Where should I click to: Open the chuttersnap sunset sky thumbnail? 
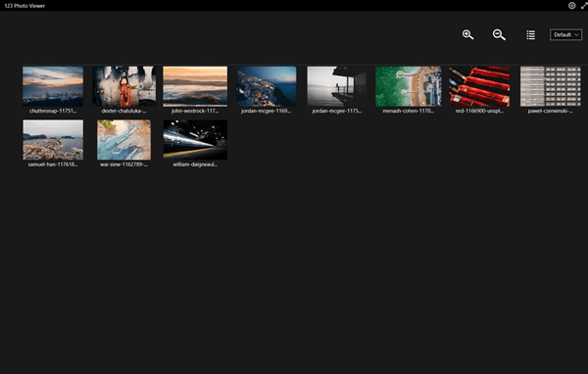(53, 86)
